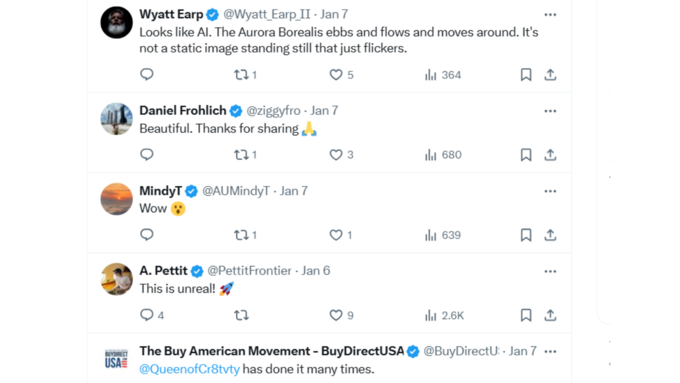Share A. Pettit's tweet
Viewport: 680px width, 383px height.
tap(550, 315)
